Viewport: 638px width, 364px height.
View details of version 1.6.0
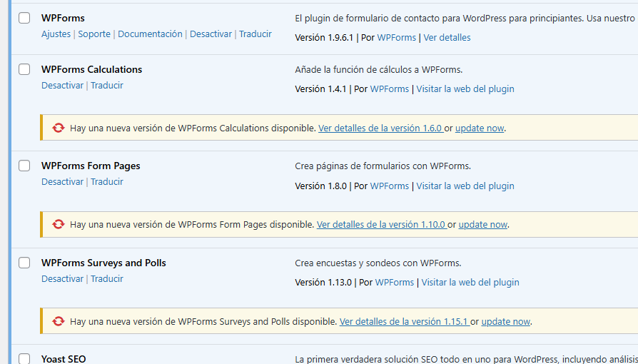pos(381,128)
